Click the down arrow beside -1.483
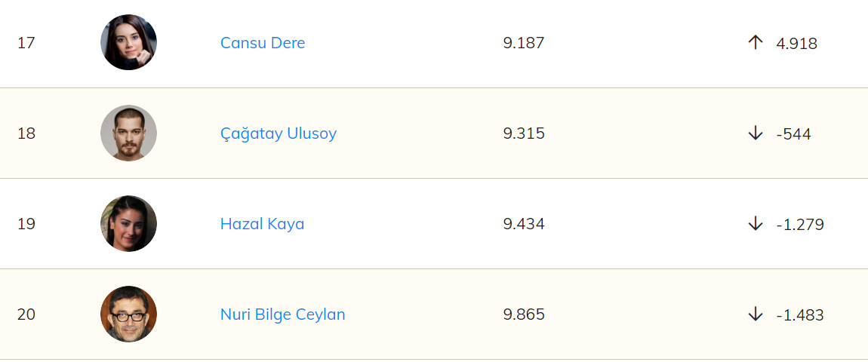 pos(756,314)
